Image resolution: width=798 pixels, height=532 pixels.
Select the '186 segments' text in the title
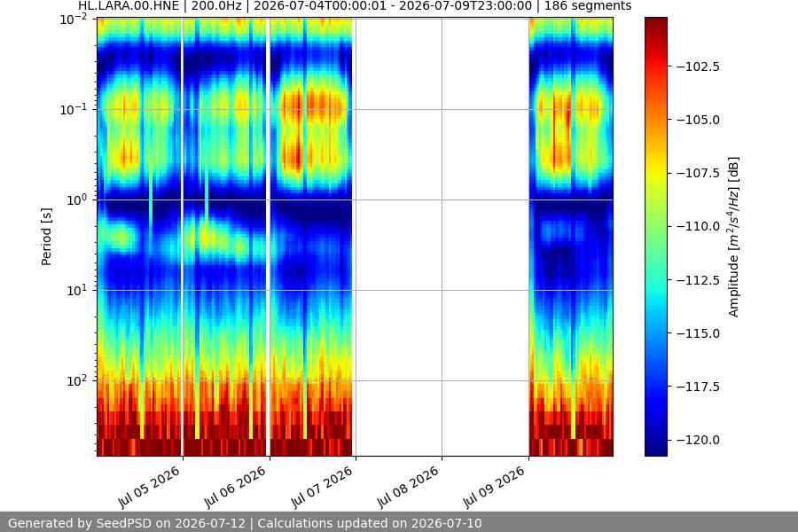pyautogui.click(x=588, y=6)
